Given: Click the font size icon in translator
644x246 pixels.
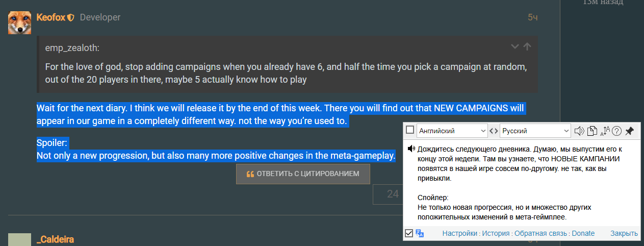Looking at the screenshot, I should 605,131.
